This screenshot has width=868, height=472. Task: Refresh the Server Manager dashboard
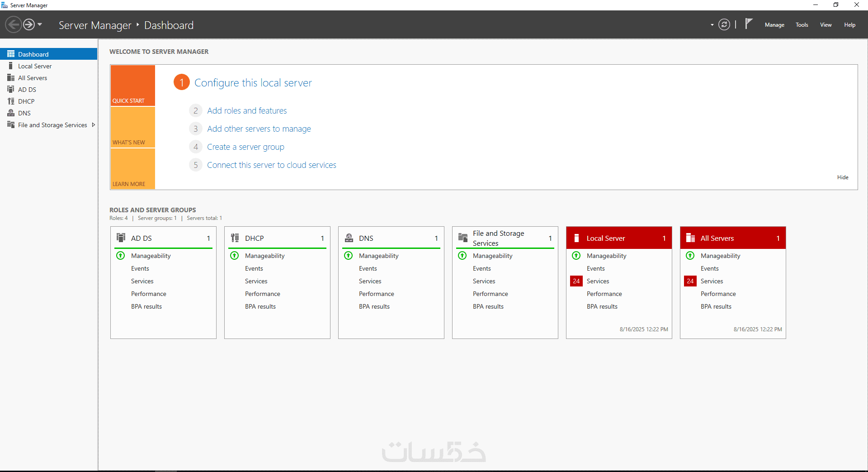coord(724,24)
